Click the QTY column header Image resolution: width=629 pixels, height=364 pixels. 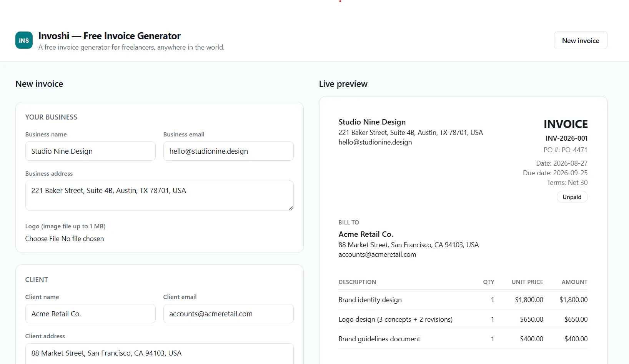(489, 282)
